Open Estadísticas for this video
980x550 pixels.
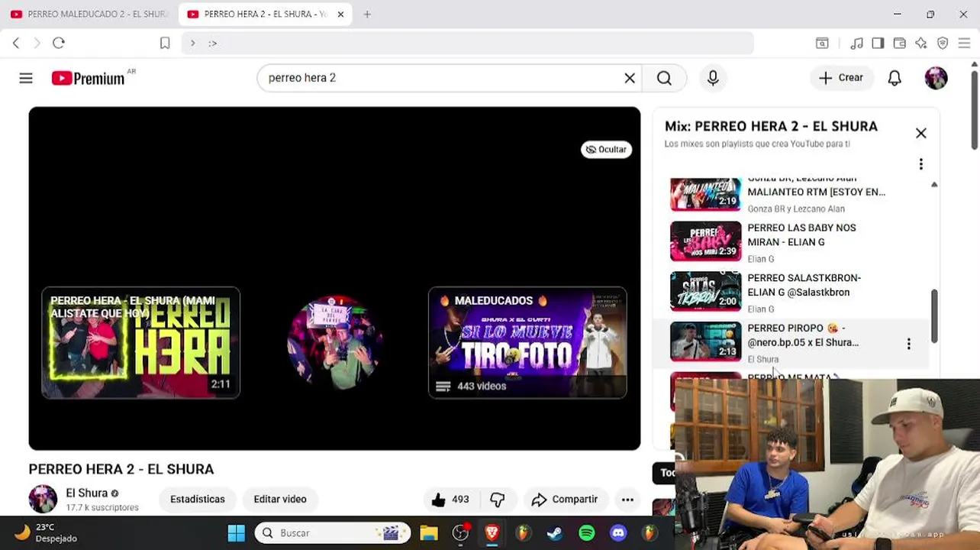tap(198, 500)
